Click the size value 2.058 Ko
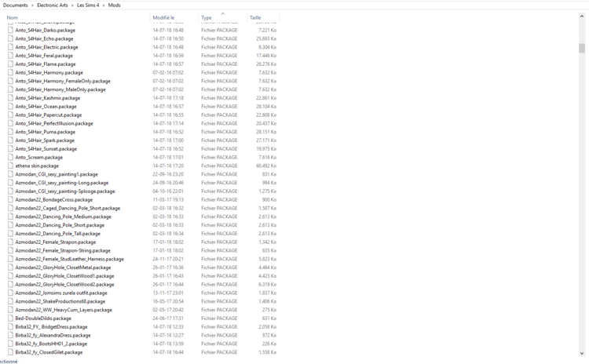This screenshot has width=589, height=364. point(268,327)
